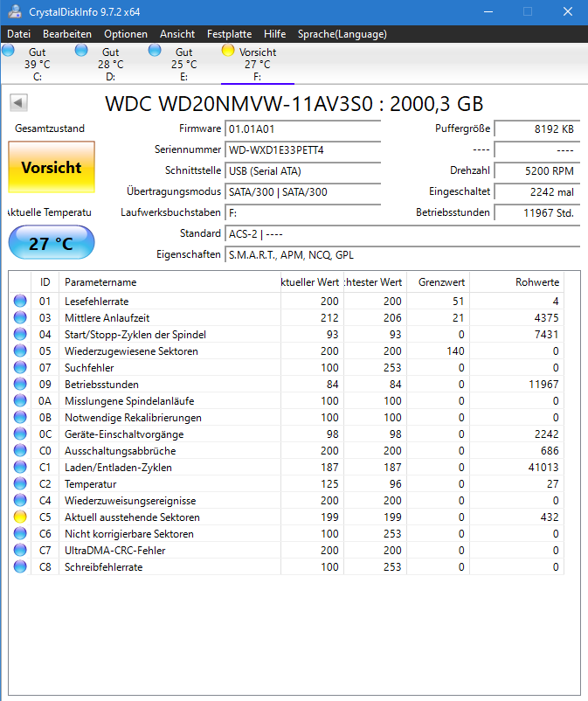Viewport: 588px width, 701px height.
Task: Click status orb of Notwendige Rekalibrierungen row
Action: click(20, 417)
